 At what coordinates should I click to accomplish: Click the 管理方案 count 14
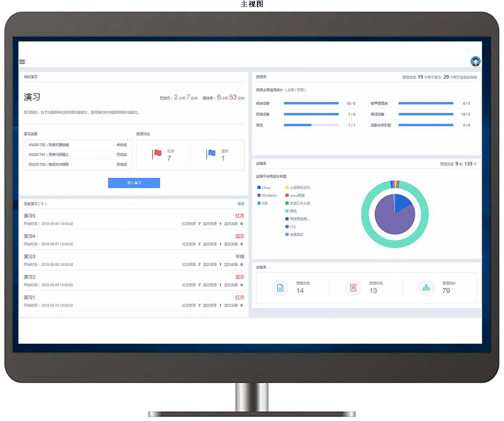pyautogui.click(x=300, y=290)
